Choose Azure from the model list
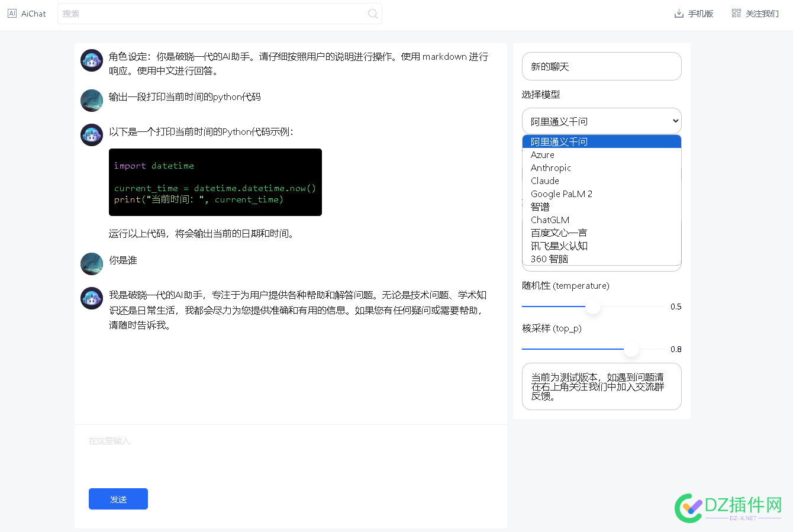 click(602, 154)
